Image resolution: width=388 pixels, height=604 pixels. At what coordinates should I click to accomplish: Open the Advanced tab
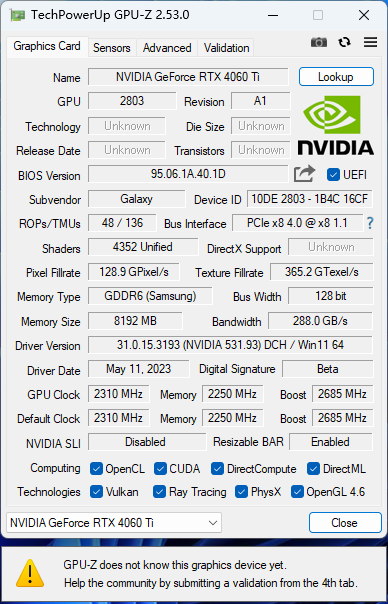[x=167, y=48]
